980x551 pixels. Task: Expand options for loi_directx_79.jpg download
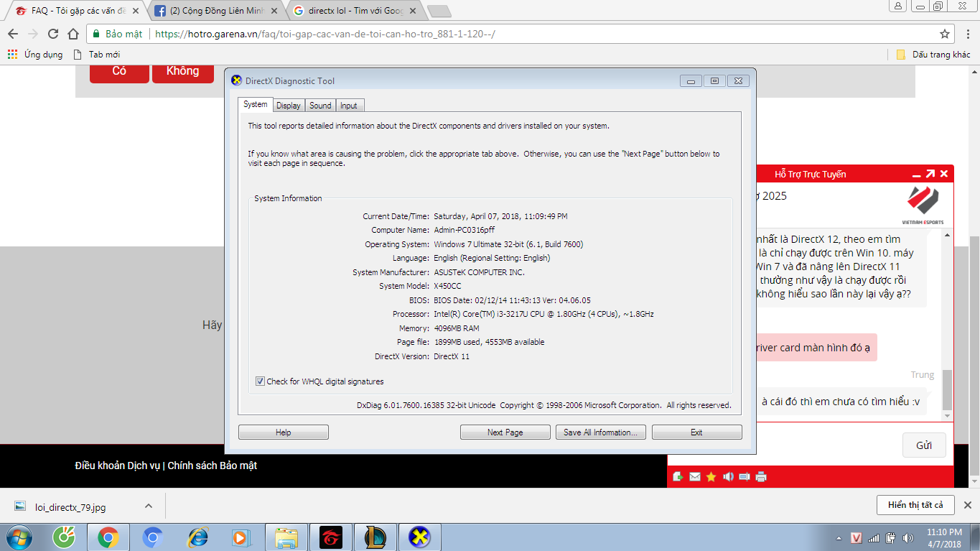point(149,506)
